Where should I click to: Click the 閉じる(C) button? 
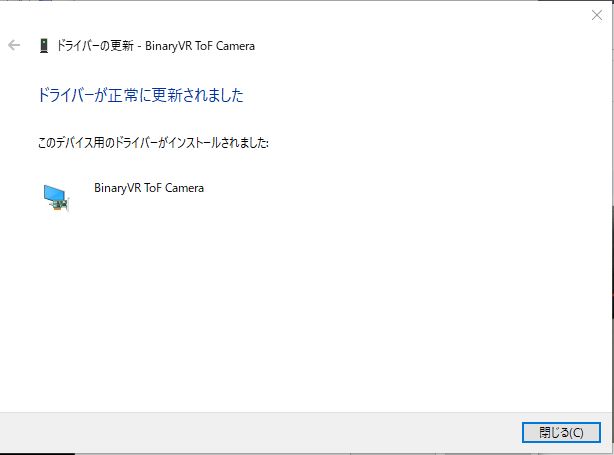561,432
